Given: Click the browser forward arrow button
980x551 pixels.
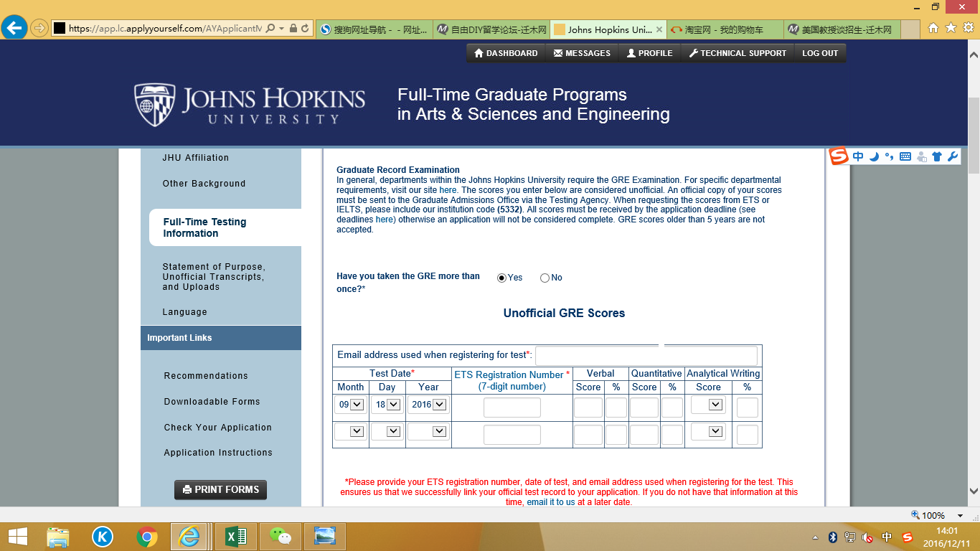Looking at the screenshot, I should [39, 29].
